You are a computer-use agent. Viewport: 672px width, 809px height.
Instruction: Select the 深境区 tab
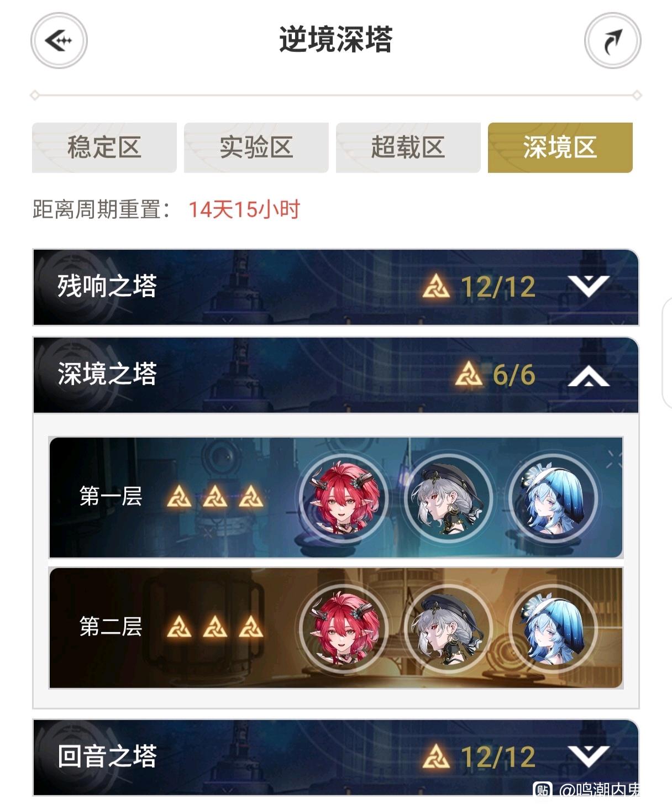560,148
